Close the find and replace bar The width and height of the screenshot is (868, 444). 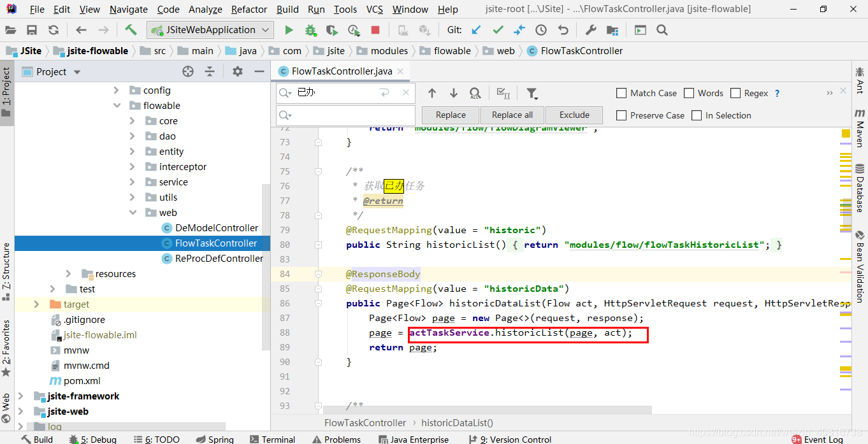pyautogui.click(x=843, y=90)
